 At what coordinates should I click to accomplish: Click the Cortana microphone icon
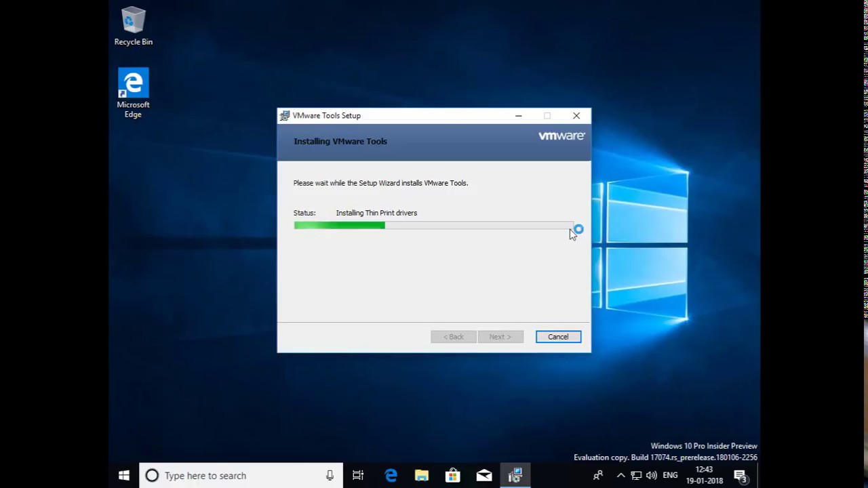[330, 476]
